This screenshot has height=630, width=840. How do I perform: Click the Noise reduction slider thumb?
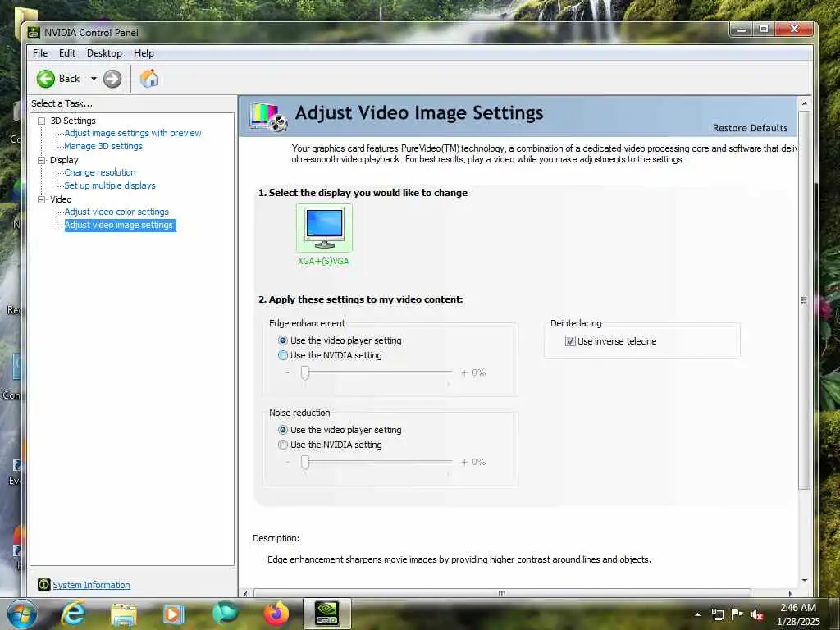(305, 463)
